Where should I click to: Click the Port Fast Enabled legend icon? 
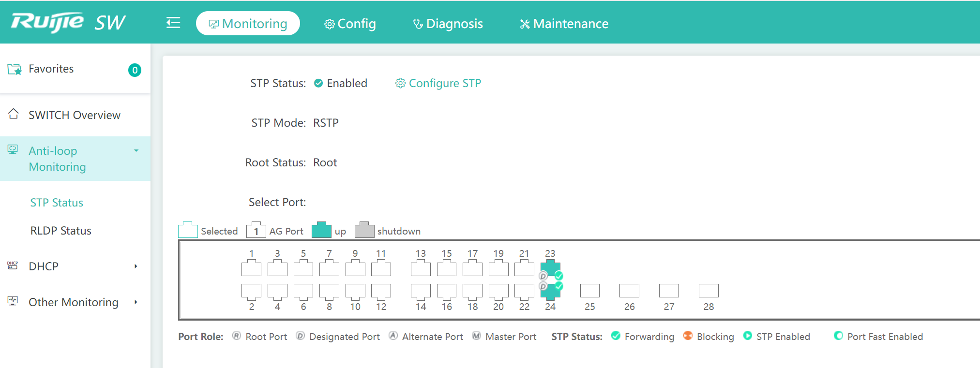click(x=838, y=336)
